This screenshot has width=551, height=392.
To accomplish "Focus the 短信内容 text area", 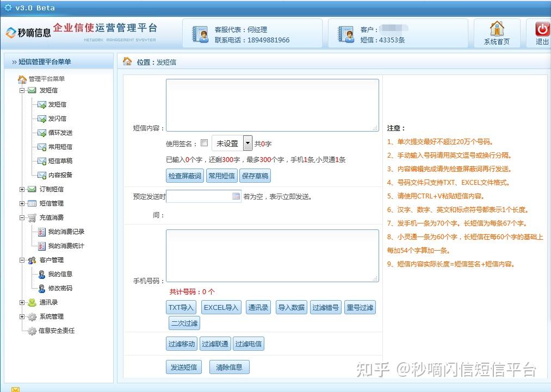I will [273, 105].
